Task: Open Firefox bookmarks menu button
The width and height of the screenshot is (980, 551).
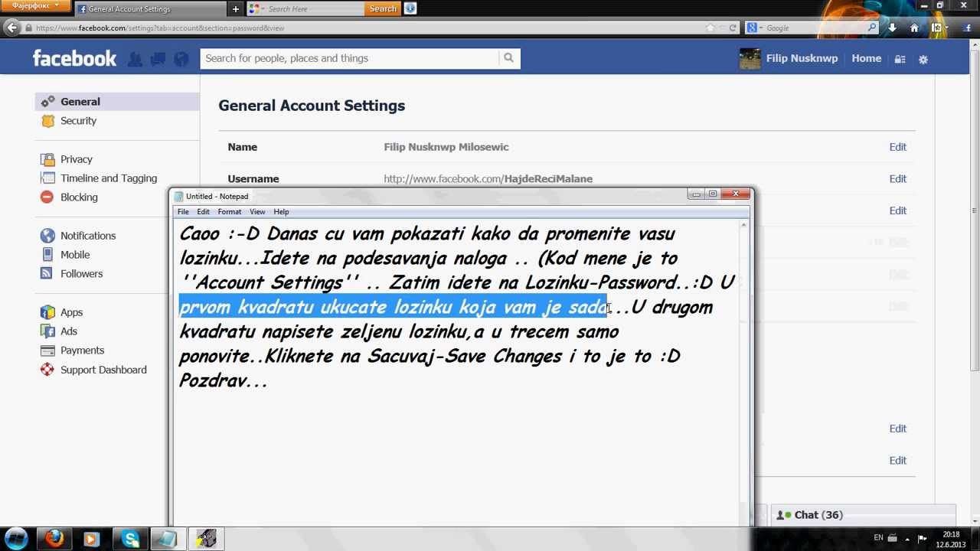Action: tap(938, 28)
